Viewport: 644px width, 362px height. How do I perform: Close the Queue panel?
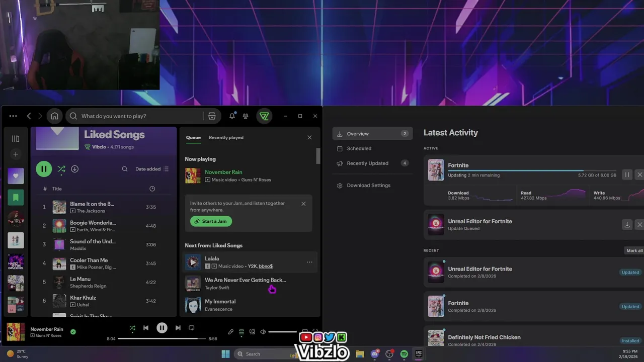(309, 137)
